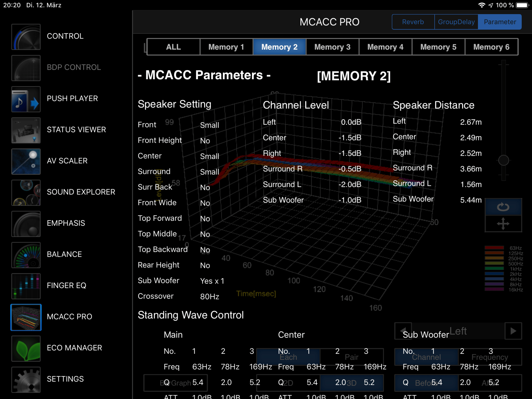
Task: Click the graph rotate reset icon
Action: click(x=503, y=207)
